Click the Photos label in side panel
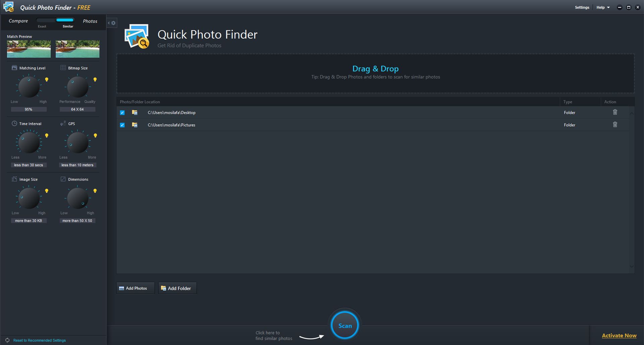Screen dimensions: 644x345 (x=90, y=21)
